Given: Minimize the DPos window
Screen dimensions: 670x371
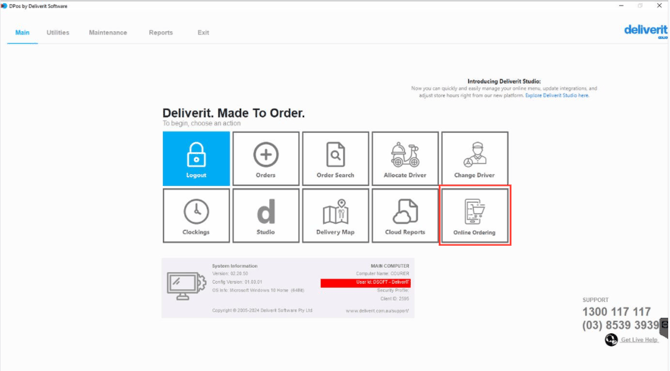Looking at the screenshot, I should click(621, 6).
